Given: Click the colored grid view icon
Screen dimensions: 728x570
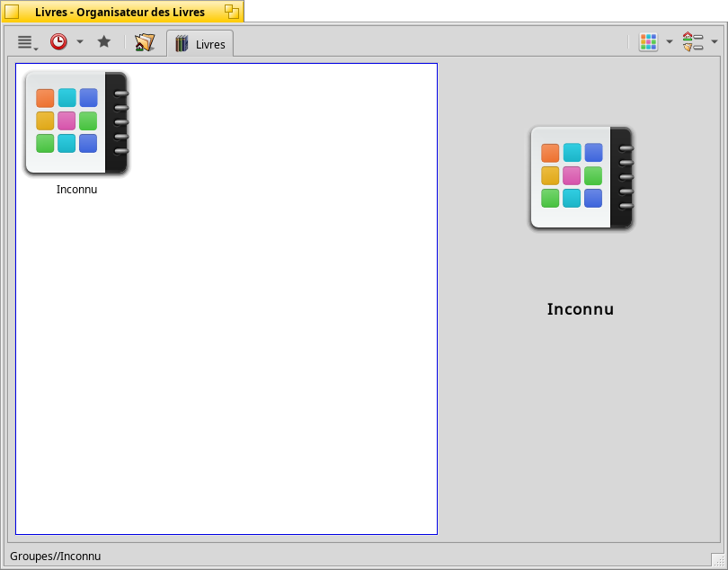Looking at the screenshot, I should [x=648, y=42].
